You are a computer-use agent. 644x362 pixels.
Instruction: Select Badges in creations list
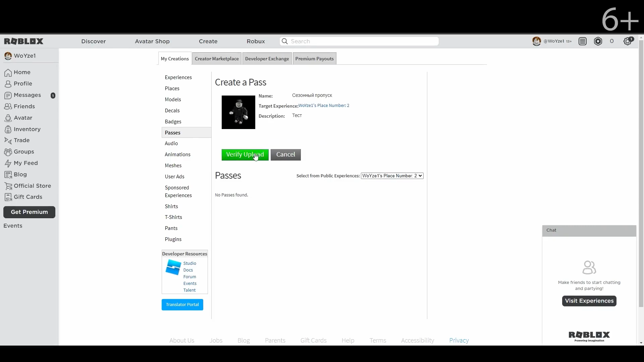click(x=173, y=122)
